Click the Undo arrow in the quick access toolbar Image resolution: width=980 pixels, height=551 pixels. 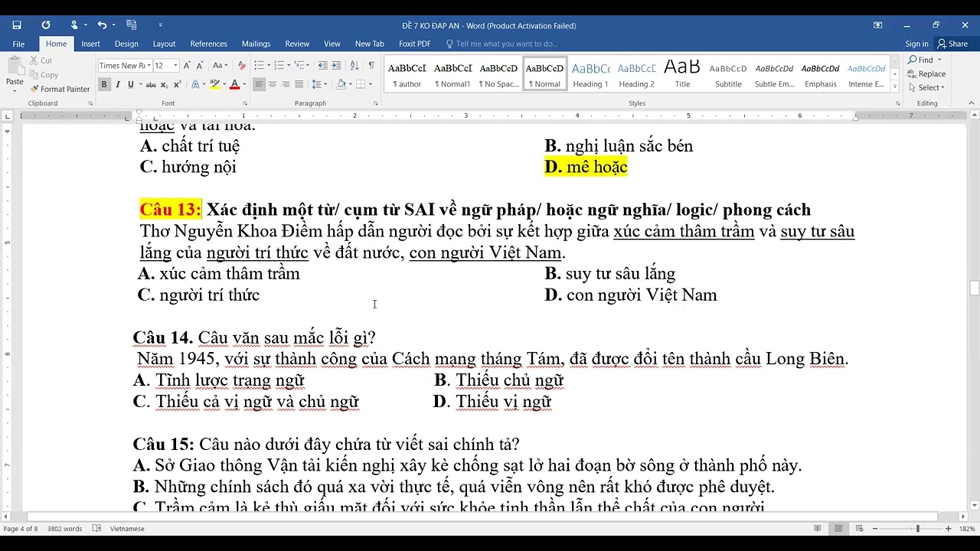pyautogui.click(x=102, y=25)
